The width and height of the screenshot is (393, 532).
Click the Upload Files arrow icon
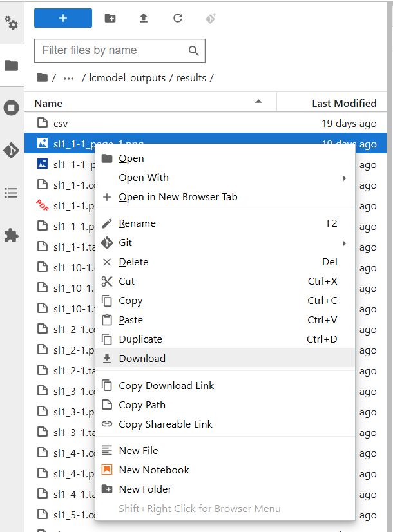144,18
